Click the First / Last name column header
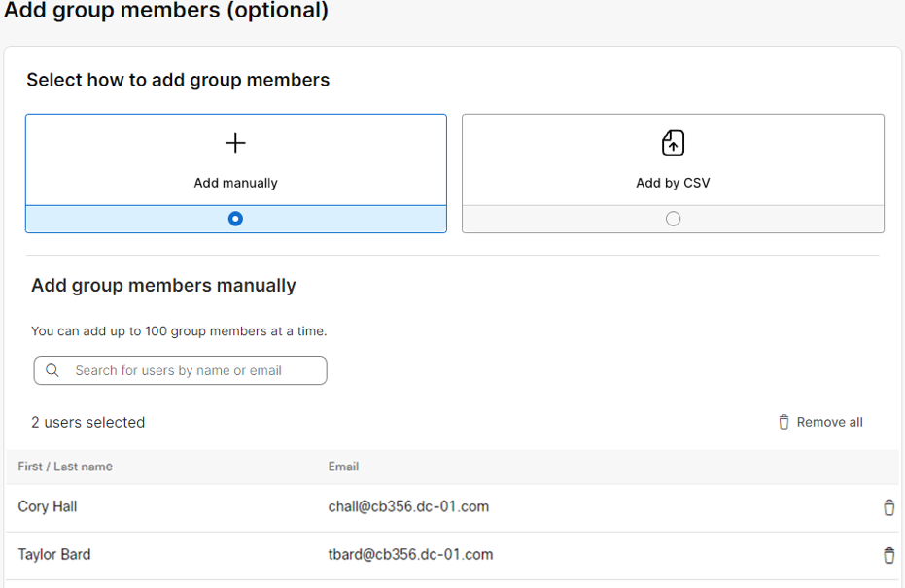This screenshot has width=905, height=588. [65, 467]
